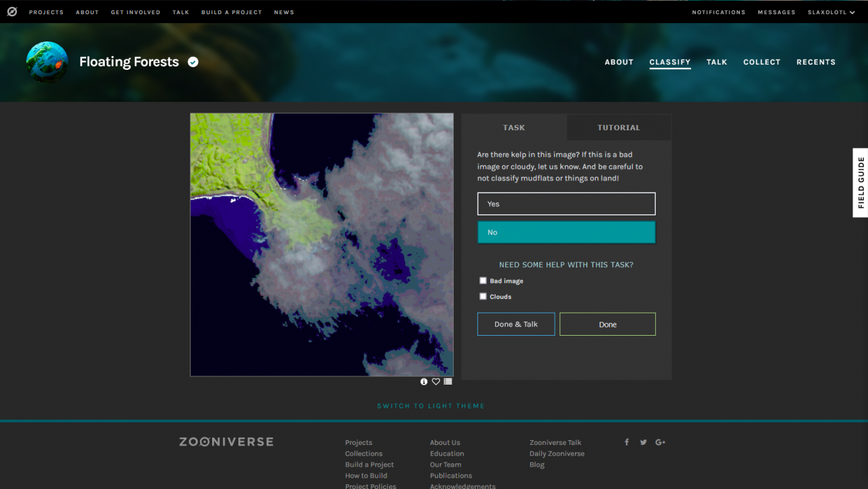Open the Daily Zooniverse footer link
Screen dimensions: 868x489
click(557, 454)
